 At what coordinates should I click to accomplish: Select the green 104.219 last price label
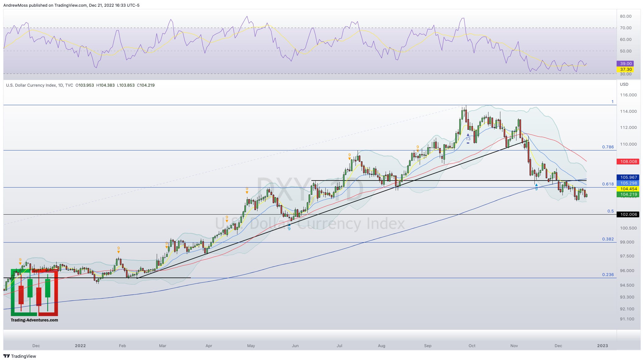(628, 195)
